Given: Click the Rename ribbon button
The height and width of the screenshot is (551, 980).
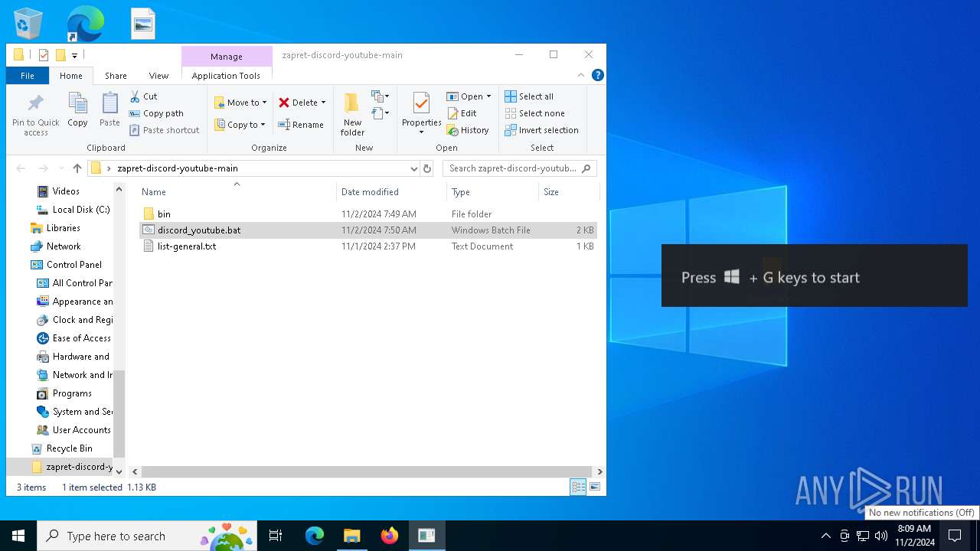Looking at the screenshot, I should click(x=300, y=125).
